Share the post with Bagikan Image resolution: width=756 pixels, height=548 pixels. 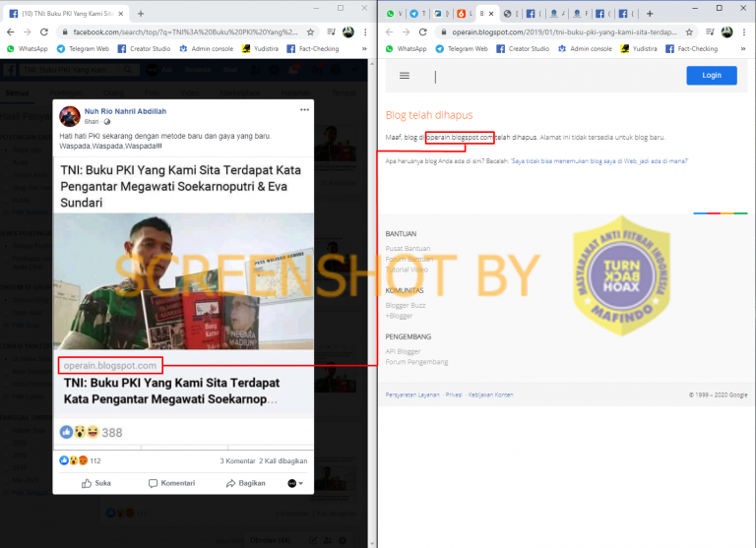tap(245, 483)
